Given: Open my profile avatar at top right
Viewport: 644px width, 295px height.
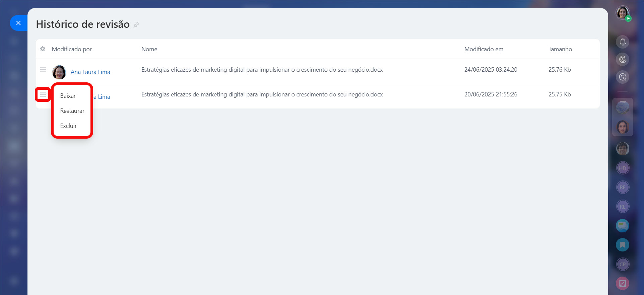Looking at the screenshot, I should point(623,13).
